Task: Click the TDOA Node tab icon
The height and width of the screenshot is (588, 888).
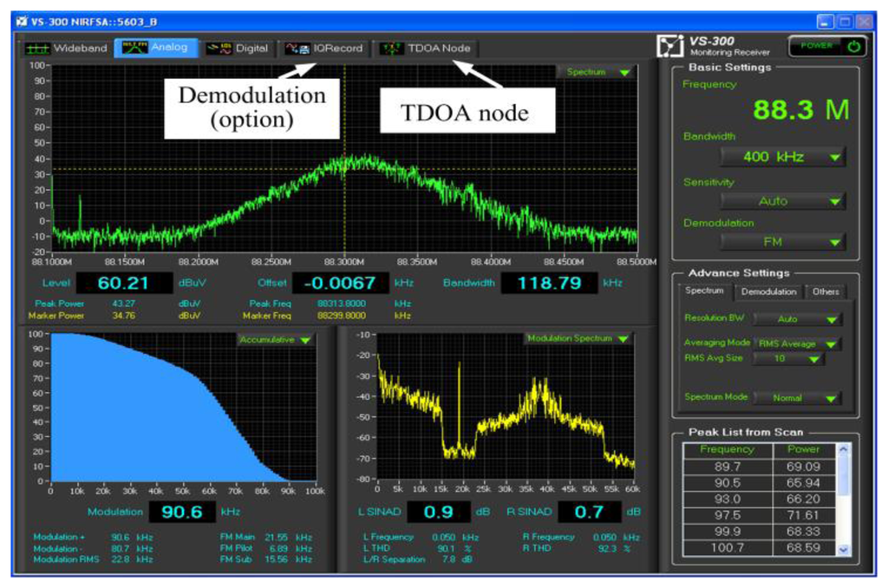Action: pos(392,49)
